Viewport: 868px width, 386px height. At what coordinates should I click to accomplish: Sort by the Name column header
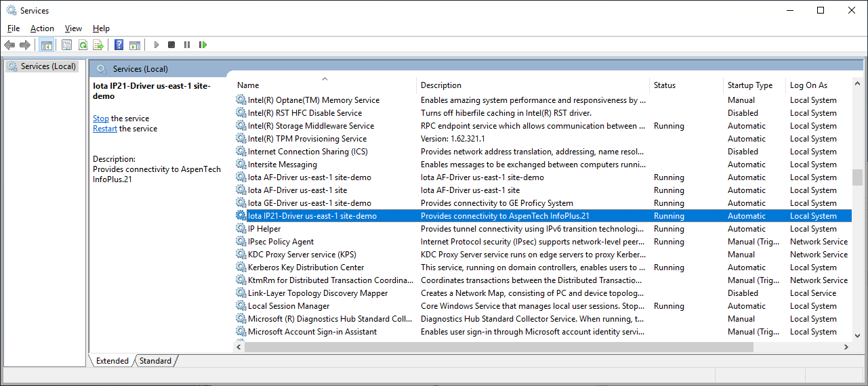click(325, 85)
